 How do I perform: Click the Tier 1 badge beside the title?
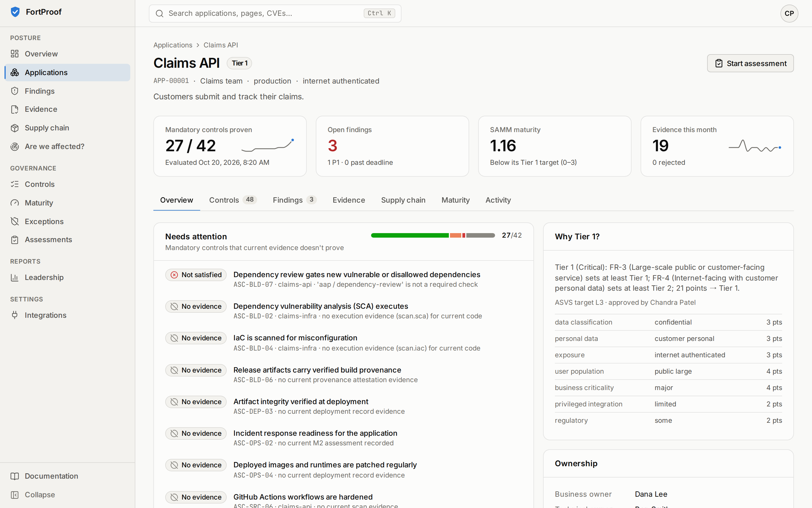(x=239, y=63)
